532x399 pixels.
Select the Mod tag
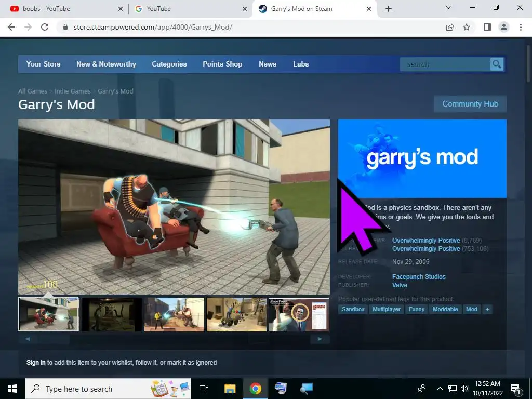point(472,310)
